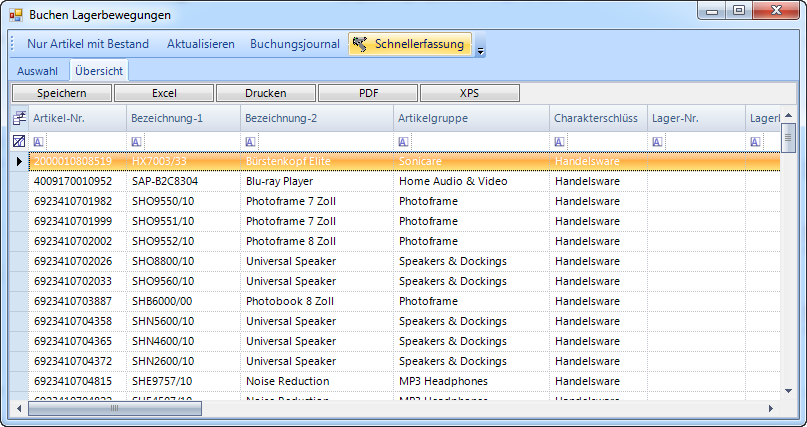This screenshot has height=427, width=807.
Task: Toggle Nur Artikel mit Bestand filter
Action: [x=88, y=44]
